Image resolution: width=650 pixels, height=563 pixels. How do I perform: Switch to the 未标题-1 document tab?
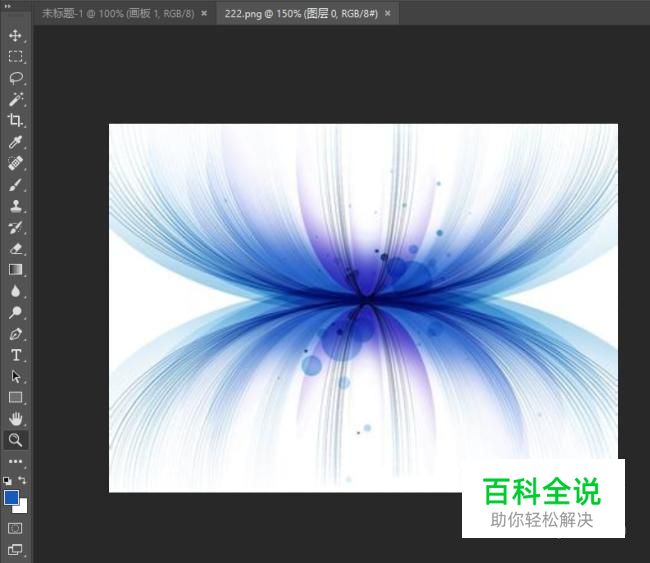point(118,14)
